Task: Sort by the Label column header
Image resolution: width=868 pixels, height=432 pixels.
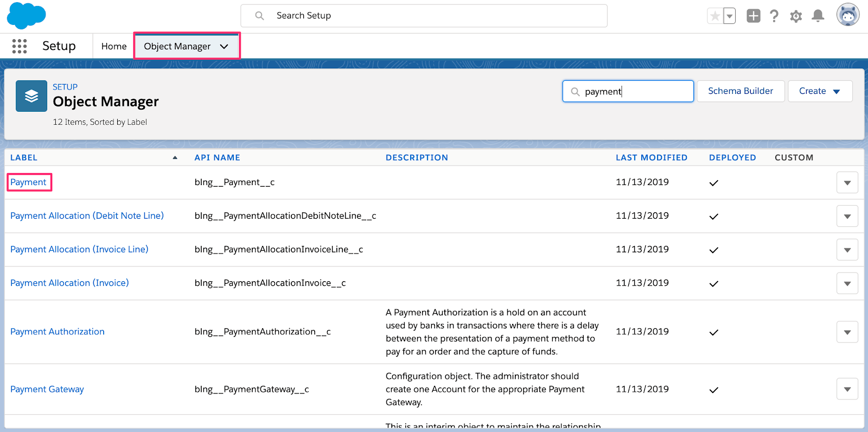Action: click(24, 157)
